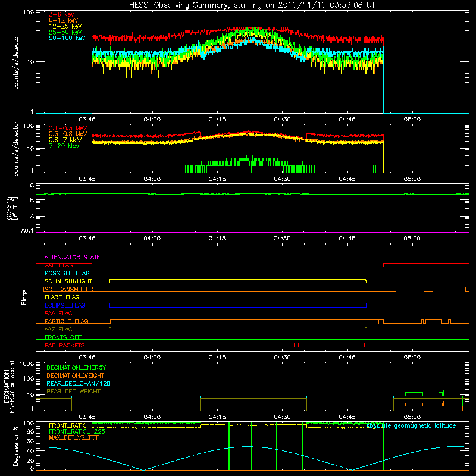
Task: Click the 04:15 tick of the top plot
Action: [217, 120]
